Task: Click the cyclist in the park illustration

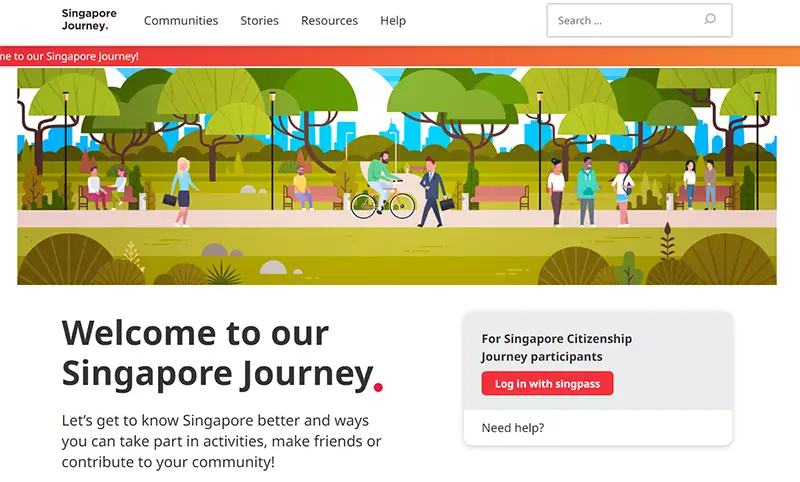Action: (x=383, y=186)
